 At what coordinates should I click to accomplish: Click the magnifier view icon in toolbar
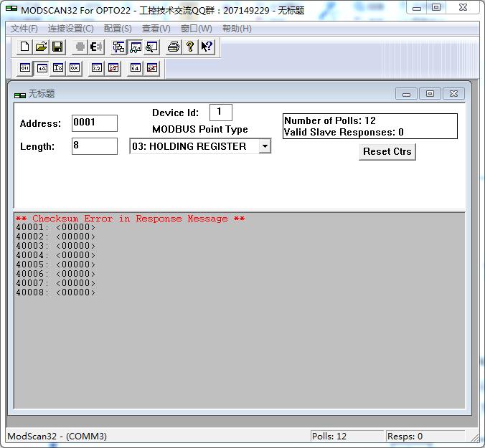pos(151,47)
